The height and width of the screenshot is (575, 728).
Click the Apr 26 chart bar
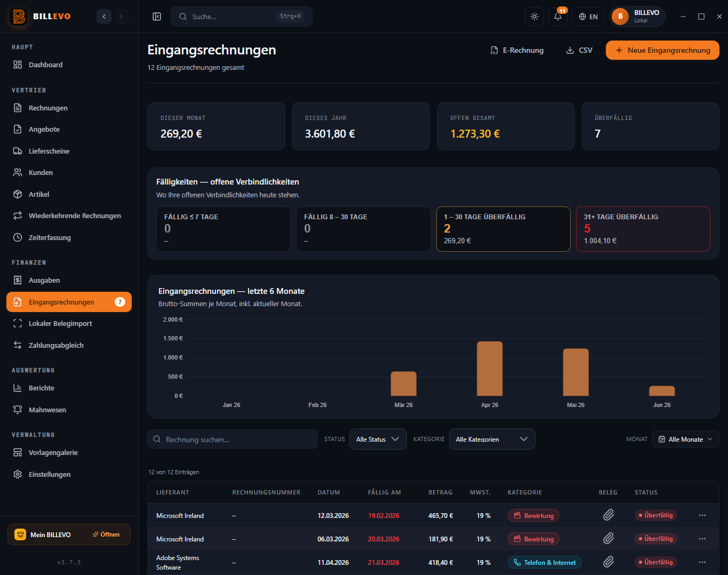click(x=490, y=369)
